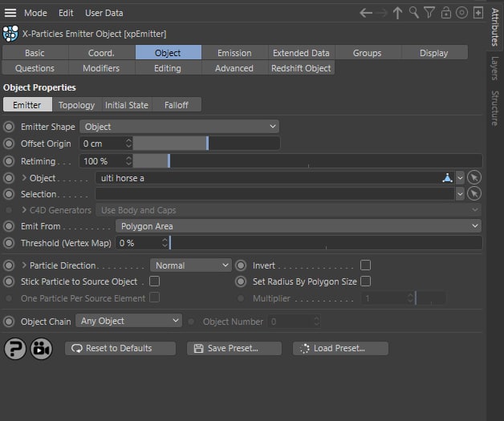Screen dimensions: 504x421
Task: Click the xpEmitter object icon
Action: [x=10, y=34]
